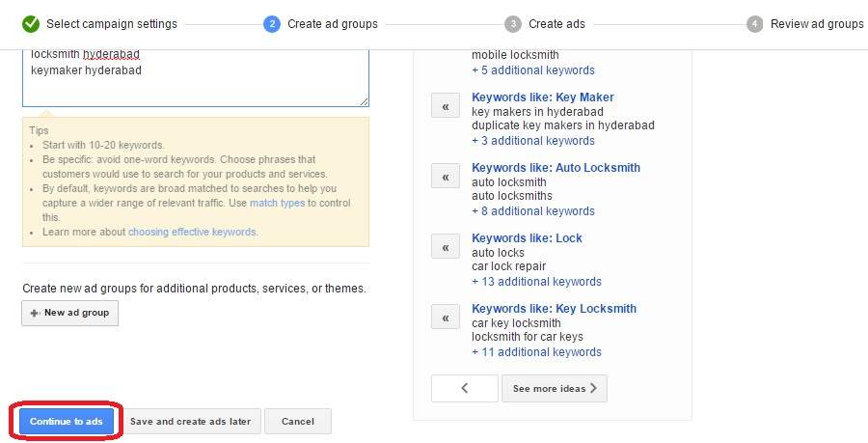868x443 pixels.
Task: Click Save and create ads later
Action: click(190, 422)
